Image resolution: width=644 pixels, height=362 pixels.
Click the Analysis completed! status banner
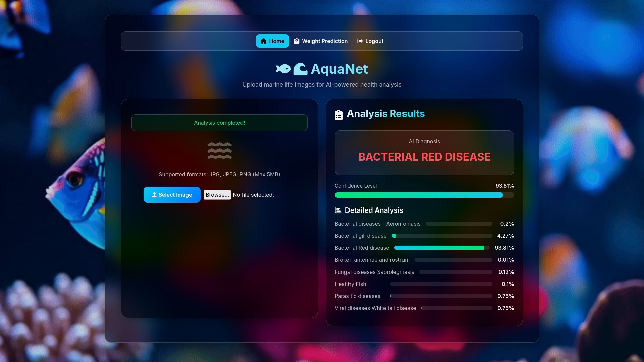[x=219, y=123]
